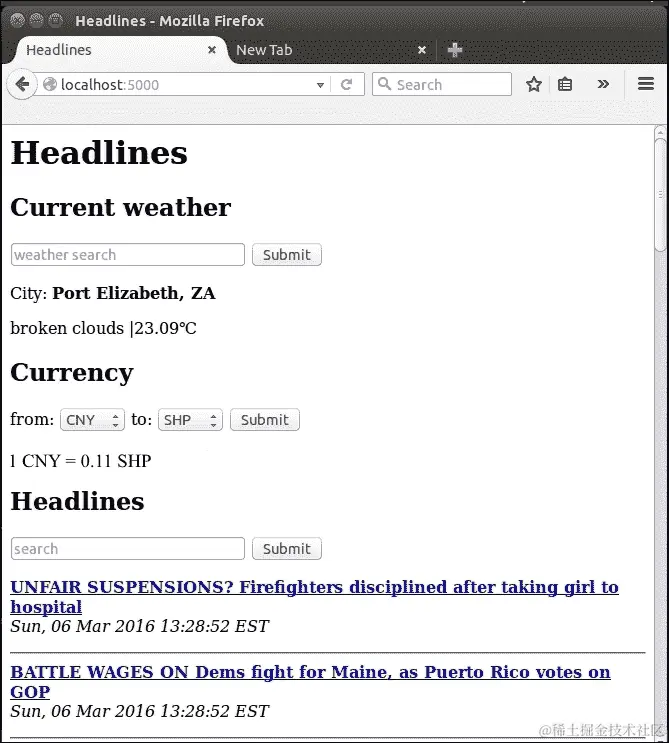Image resolution: width=669 pixels, height=743 pixels.
Task: Close the New Tab tab
Action: [x=422, y=50]
